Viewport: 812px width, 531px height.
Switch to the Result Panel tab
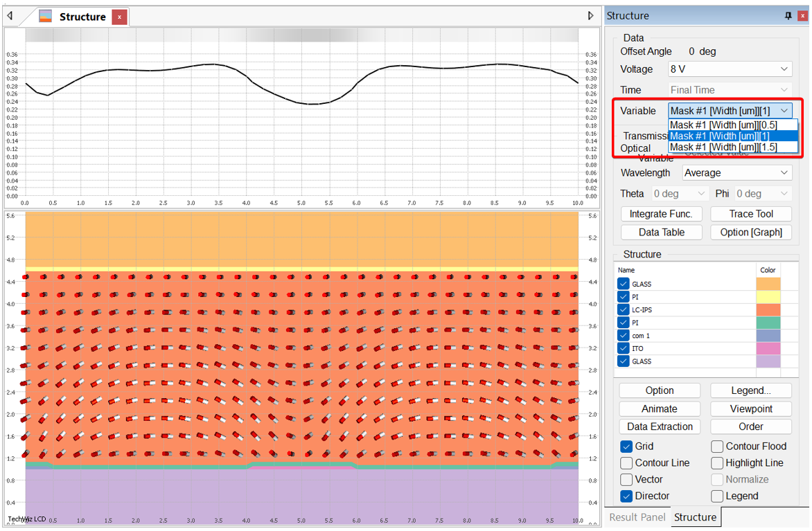click(x=637, y=517)
